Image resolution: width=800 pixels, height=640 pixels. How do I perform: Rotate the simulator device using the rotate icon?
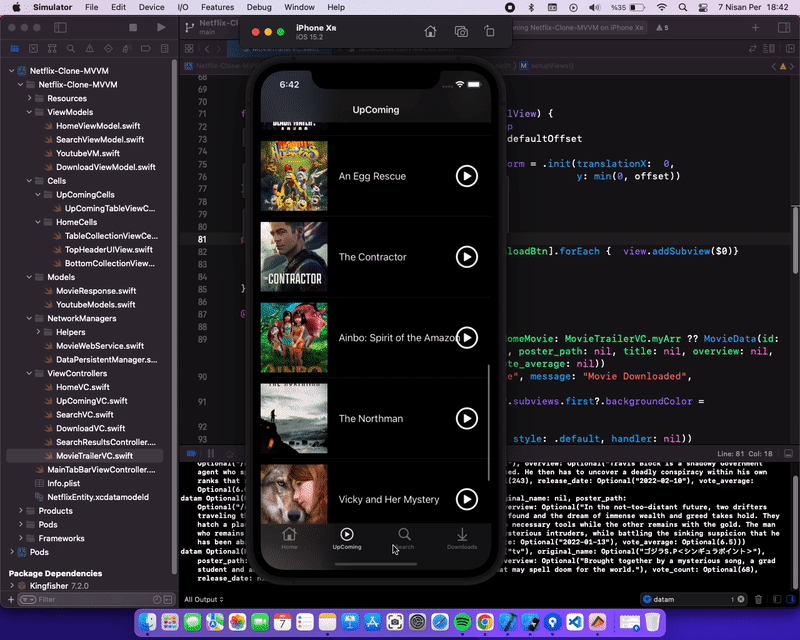click(x=489, y=32)
